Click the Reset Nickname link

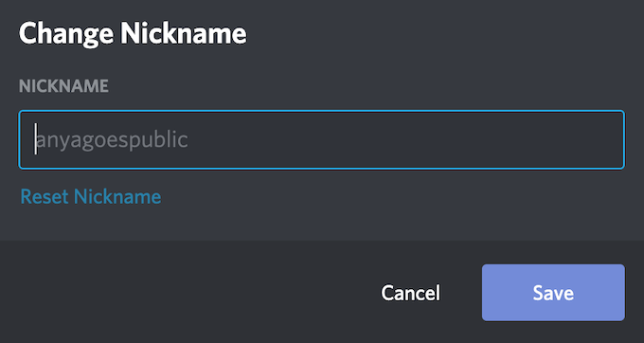click(91, 196)
